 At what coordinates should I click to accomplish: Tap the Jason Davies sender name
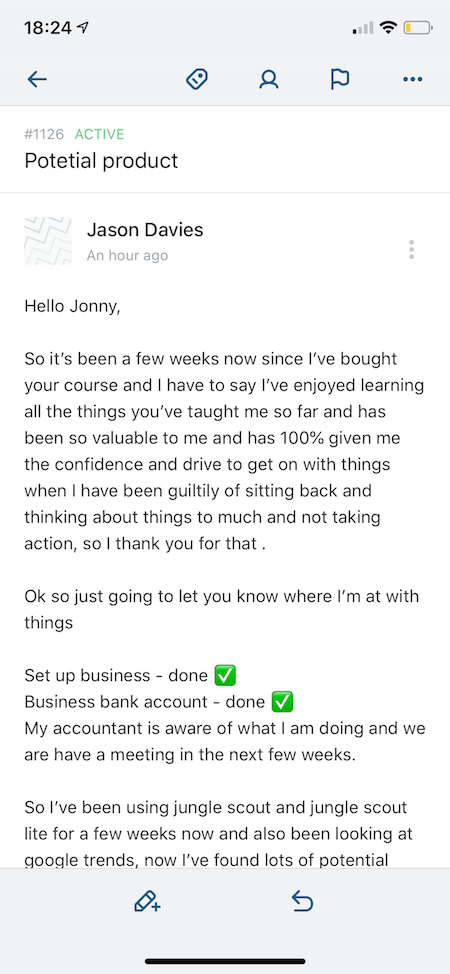145,230
